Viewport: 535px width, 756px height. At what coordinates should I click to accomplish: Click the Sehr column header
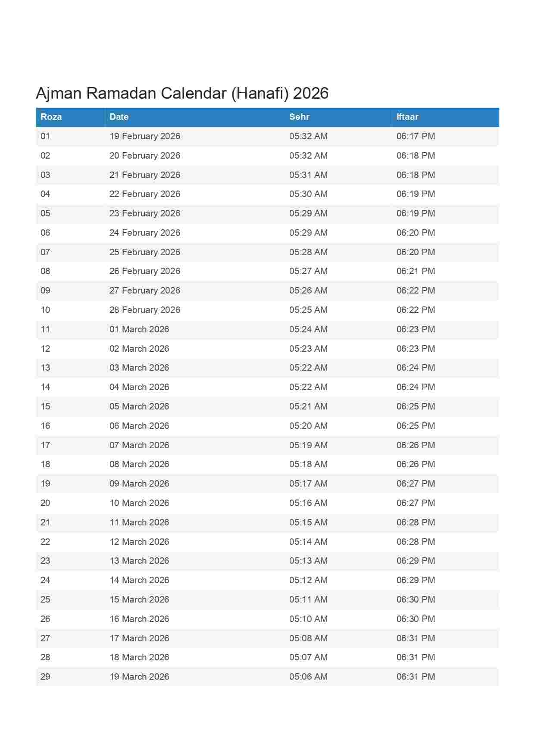coord(299,117)
